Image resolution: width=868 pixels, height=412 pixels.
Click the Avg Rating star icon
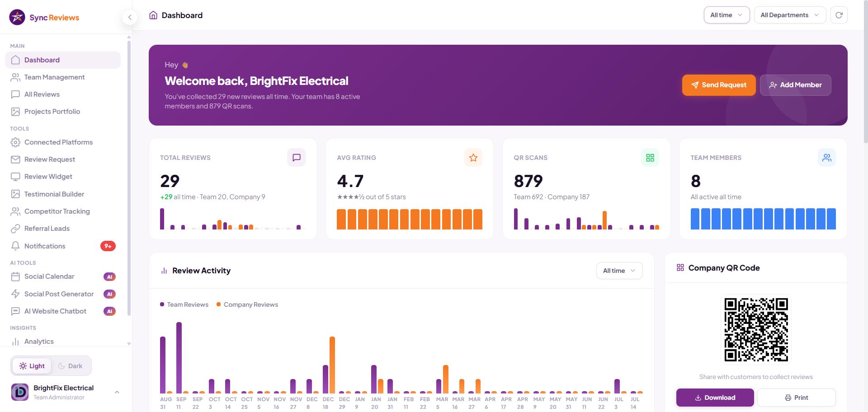tap(473, 158)
